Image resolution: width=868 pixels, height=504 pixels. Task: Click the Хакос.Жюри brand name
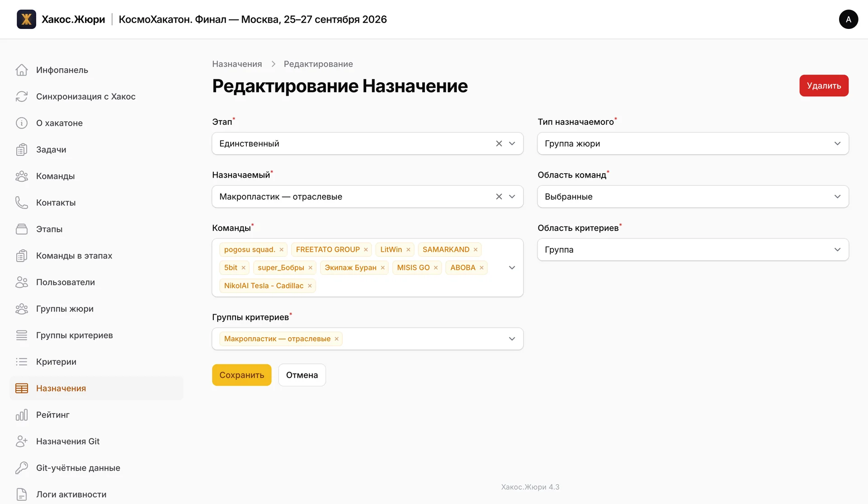[73, 19]
